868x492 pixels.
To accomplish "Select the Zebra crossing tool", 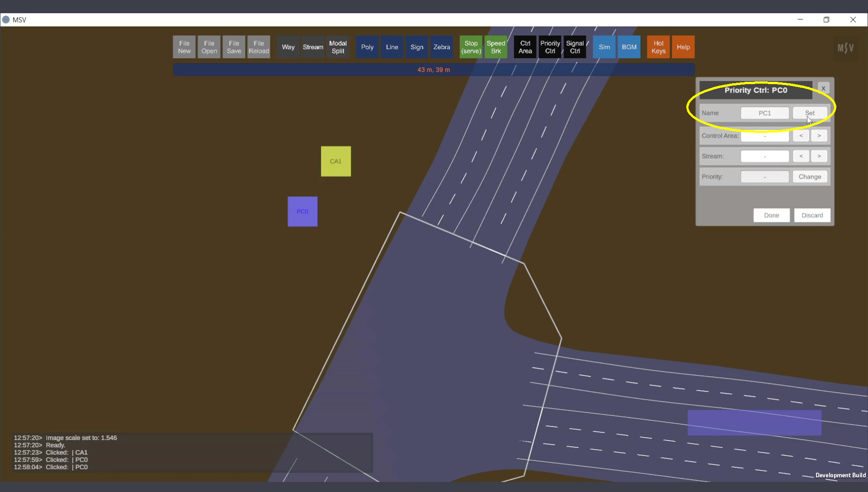I will point(441,47).
